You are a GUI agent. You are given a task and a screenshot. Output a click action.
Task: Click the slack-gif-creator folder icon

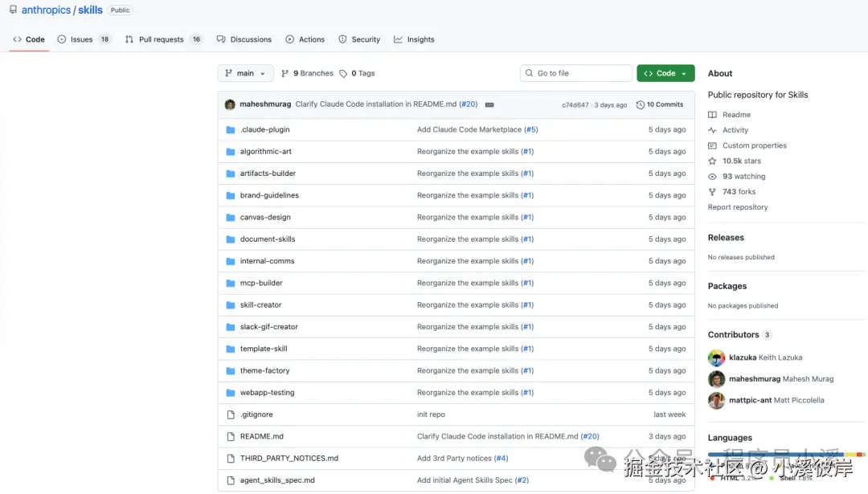[x=231, y=327]
